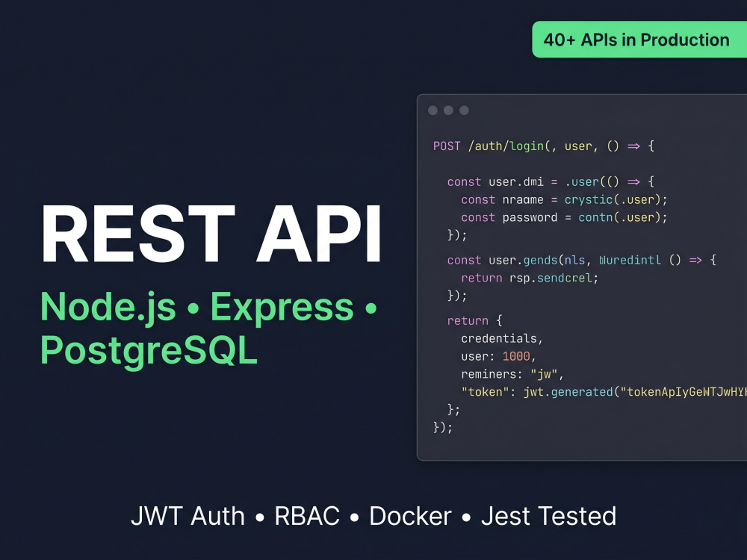Click the "token": jwt.generated code line

(604, 392)
